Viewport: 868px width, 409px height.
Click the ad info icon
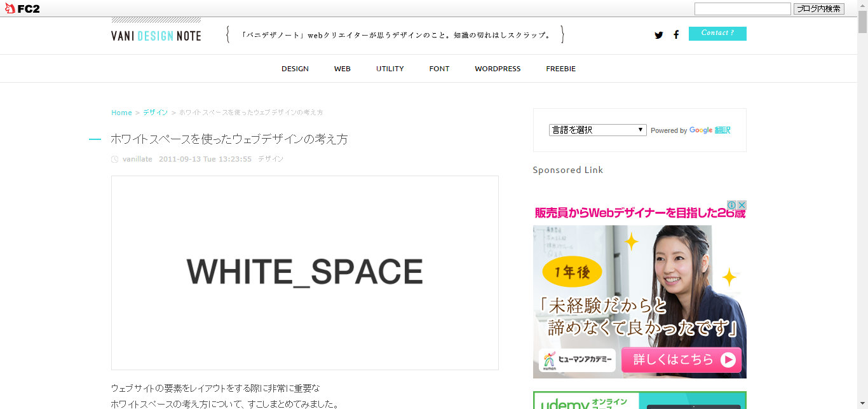point(732,205)
